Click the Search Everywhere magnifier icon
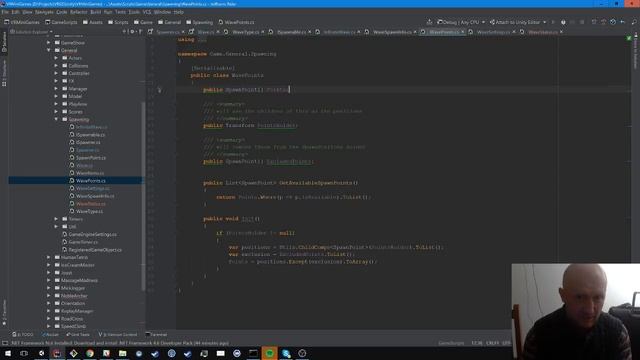The width and height of the screenshot is (640, 360). point(634,22)
